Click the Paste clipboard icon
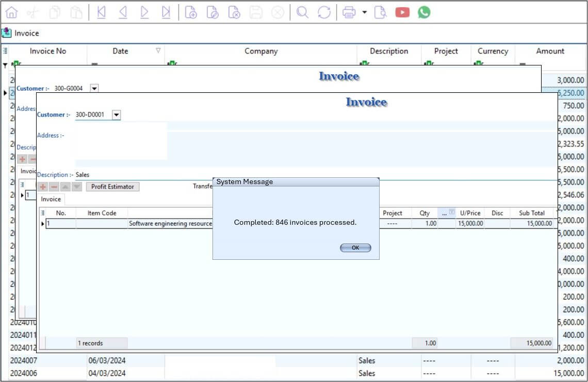 pos(76,12)
